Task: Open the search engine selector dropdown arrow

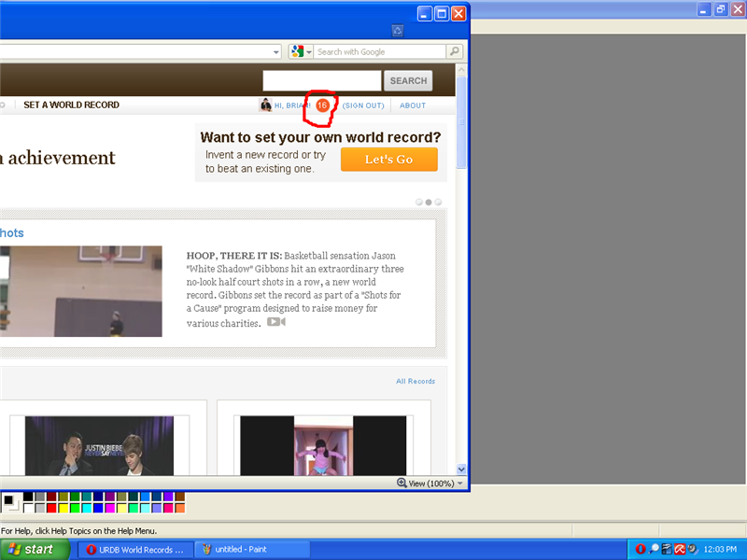Action: pos(309,52)
